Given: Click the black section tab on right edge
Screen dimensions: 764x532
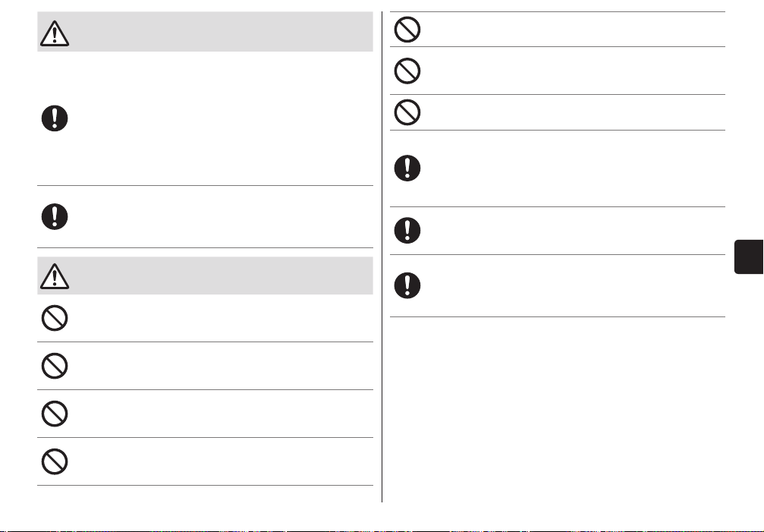Looking at the screenshot, I should [749, 257].
